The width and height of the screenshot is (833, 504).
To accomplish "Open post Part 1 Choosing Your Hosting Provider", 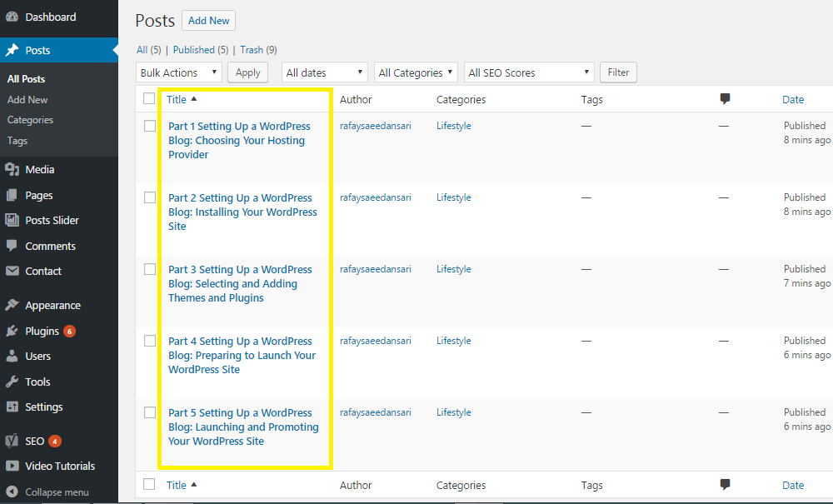I will (239, 140).
